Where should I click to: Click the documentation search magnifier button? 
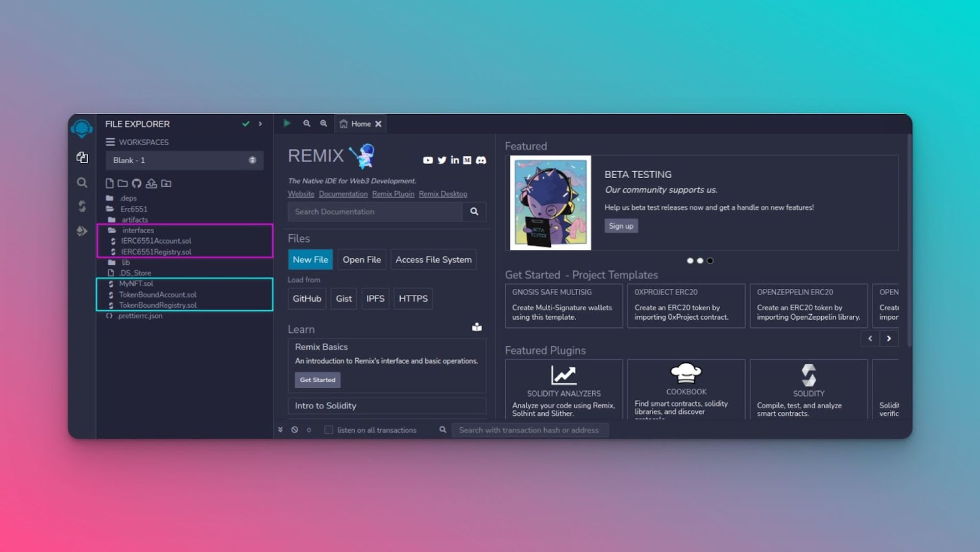click(474, 212)
